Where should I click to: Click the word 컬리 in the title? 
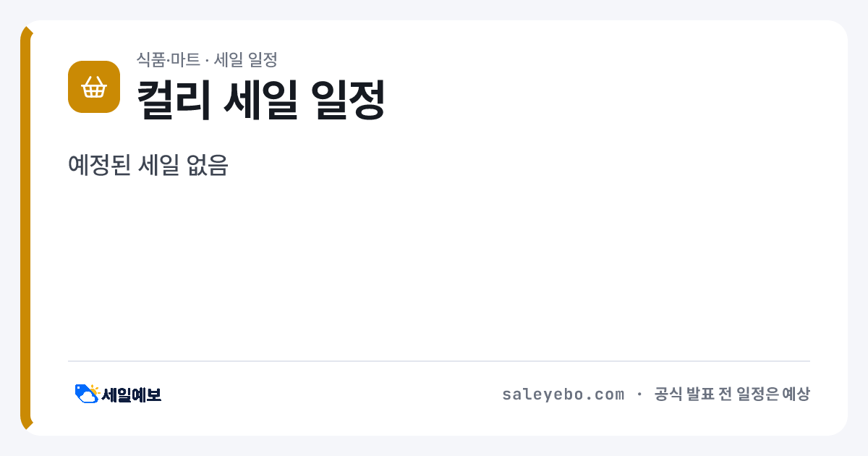(174, 99)
